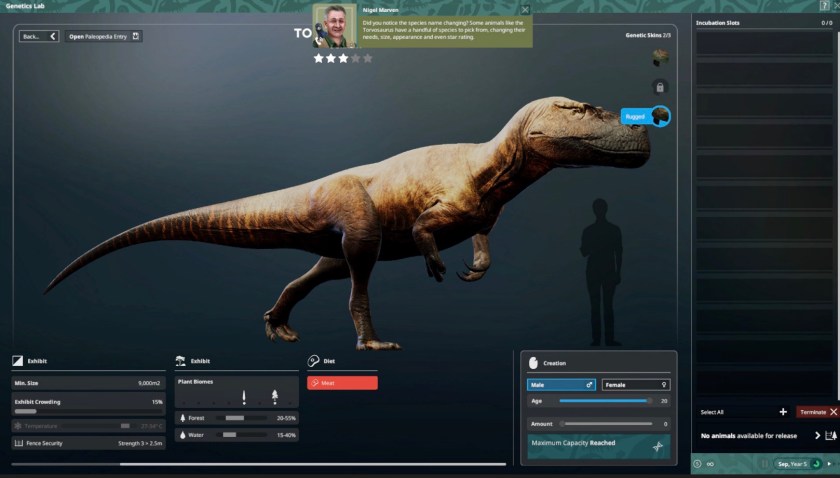The height and width of the screenshot is (478, 840).
Task: Click the money coin icon
Action: point(698,464)
